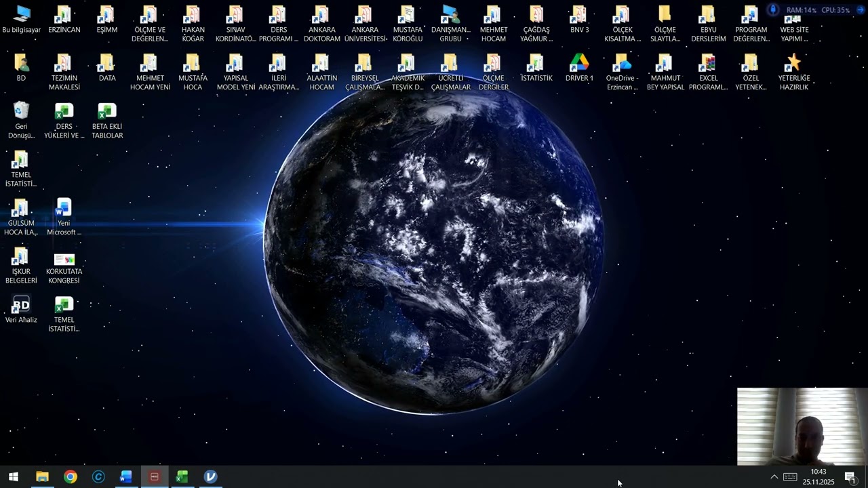This screenshot has height=488, width=868.
Task: Click the ÖLÇME DERGİLER folder
Action: (494, 73)
